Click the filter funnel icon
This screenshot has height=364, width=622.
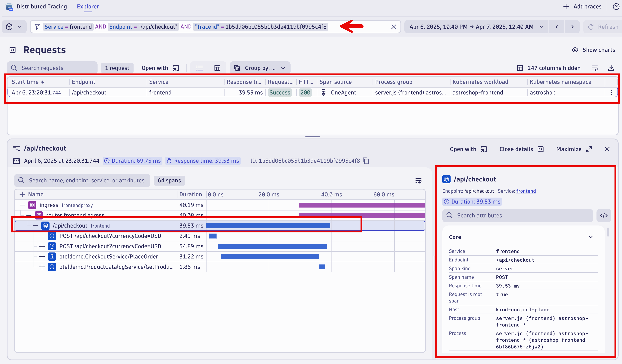coord(37,27)
